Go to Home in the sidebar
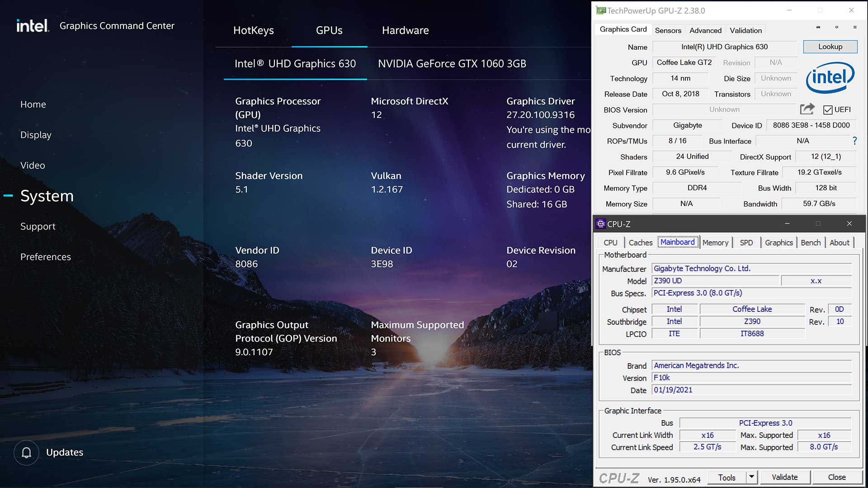This screenshot has width=868, height=488. point(33,104)
